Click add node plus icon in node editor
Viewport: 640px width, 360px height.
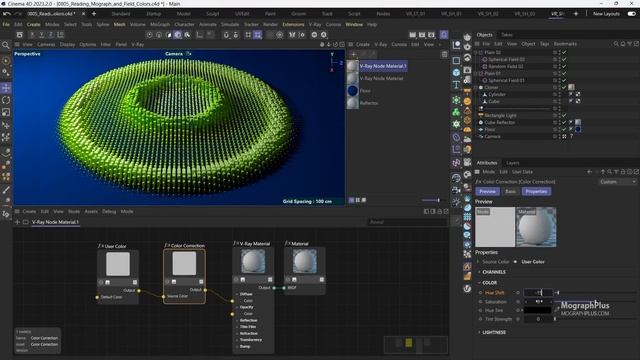click(x=17, y=222)
